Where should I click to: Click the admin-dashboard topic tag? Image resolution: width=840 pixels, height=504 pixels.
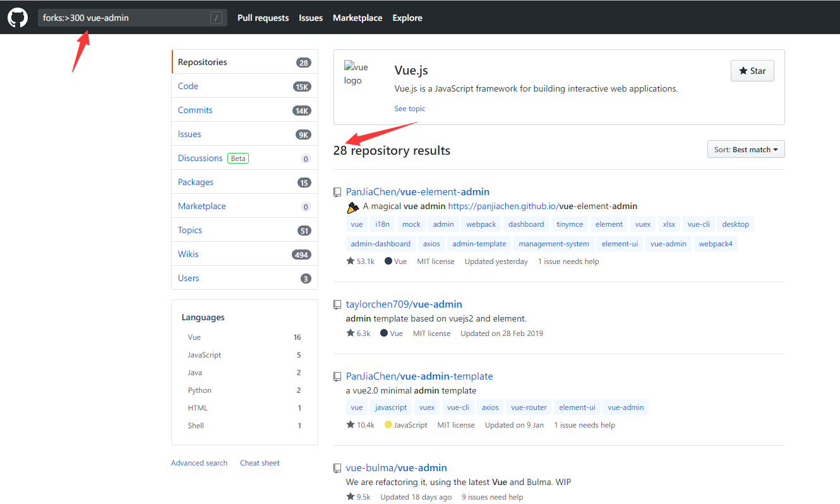(381, 244)
